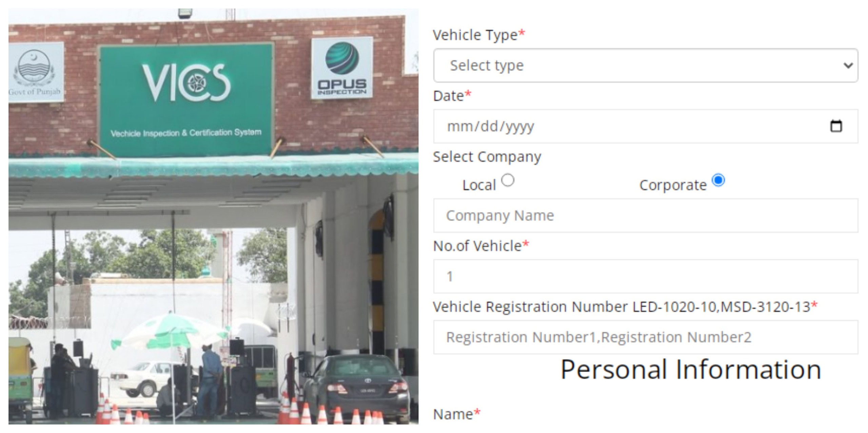Open the Vehicle Type dropdown

(646, 65)
